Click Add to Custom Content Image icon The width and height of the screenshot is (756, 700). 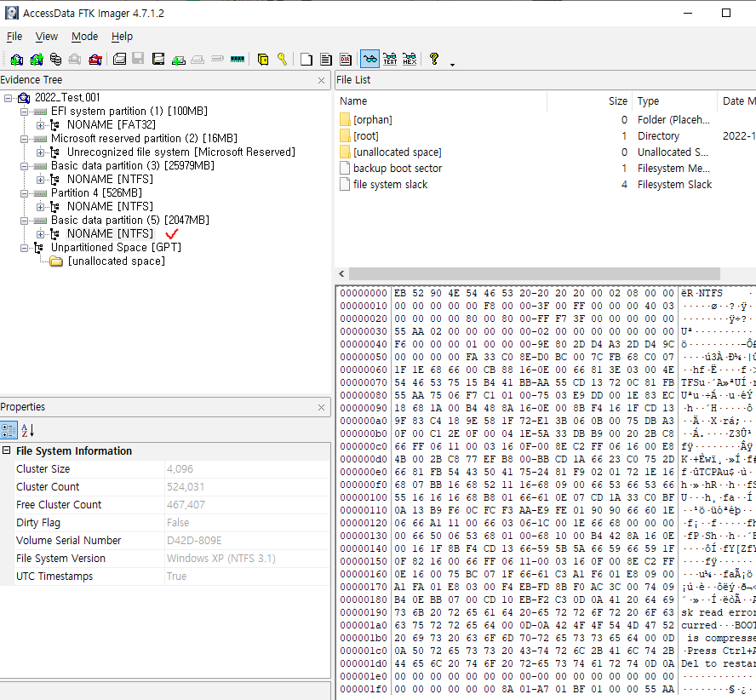[x=179, y=60]
